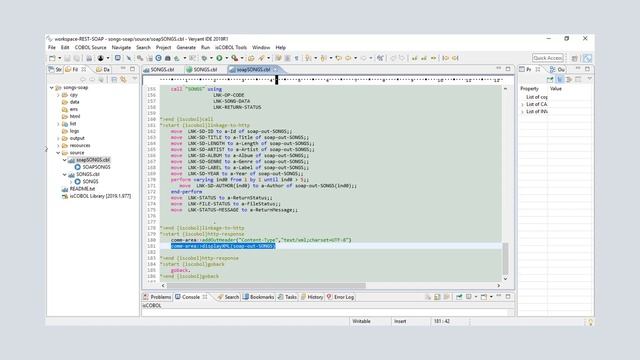Click the highlighted displayXML line in the editor
Viewport: 640px width, 360px height.
(223, 246)
